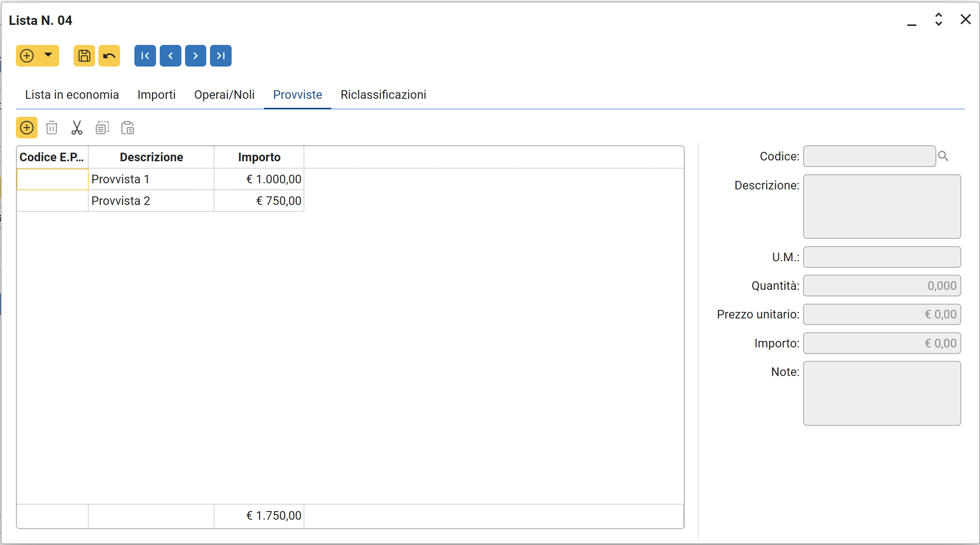Open the Operai/Noli tab

coord(224,95)
